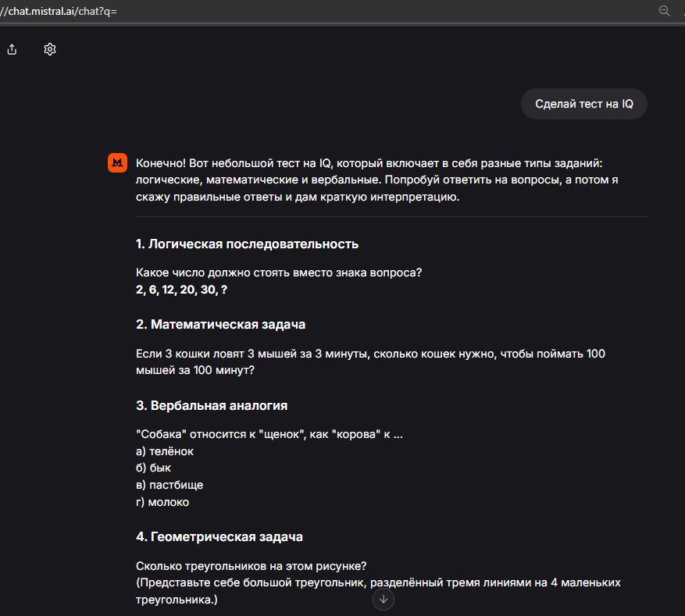Click the browser zoom magnifier icon
The image size is (685, 616).
pos(665,11)
